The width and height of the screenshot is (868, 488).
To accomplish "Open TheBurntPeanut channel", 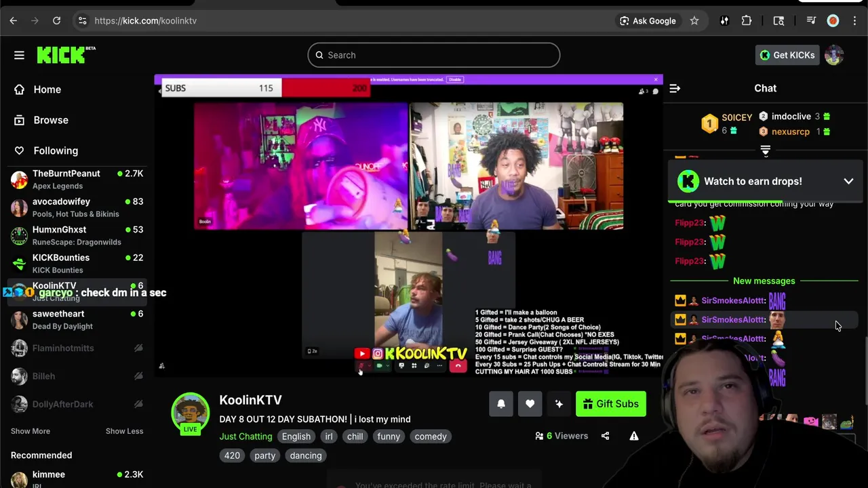I will [x=77, y=180].
